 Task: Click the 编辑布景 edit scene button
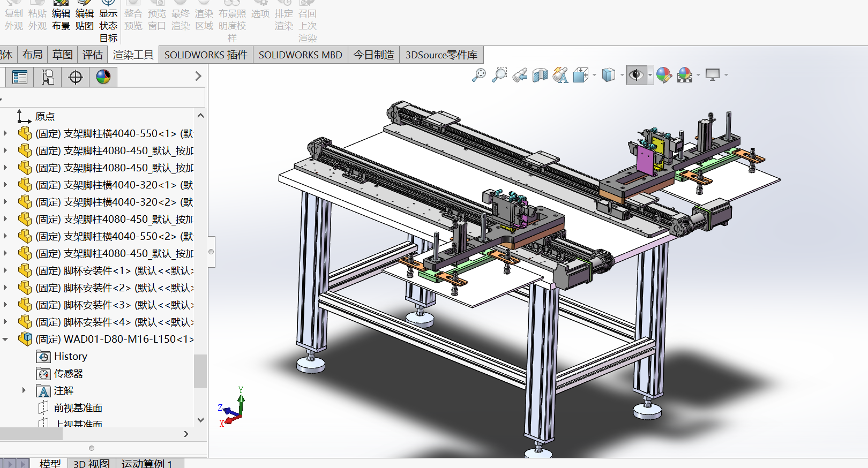pos(61,19)
